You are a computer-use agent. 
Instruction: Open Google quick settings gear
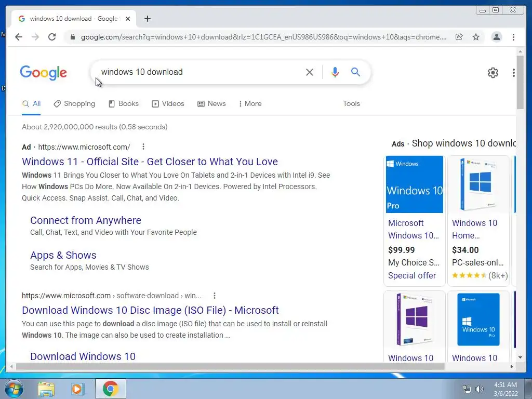click(x=493, y=73)
